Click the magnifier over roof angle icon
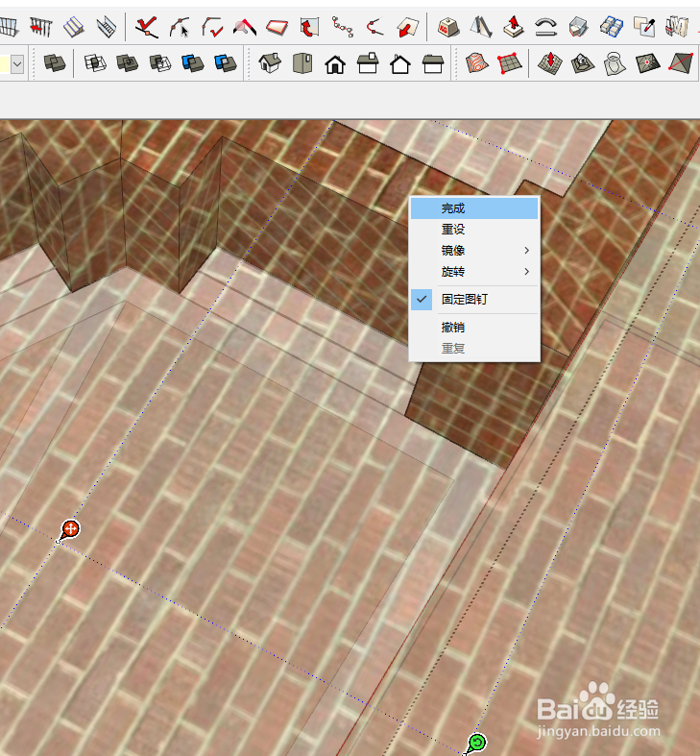The image size is (700, 756). (x=245, y=28)
